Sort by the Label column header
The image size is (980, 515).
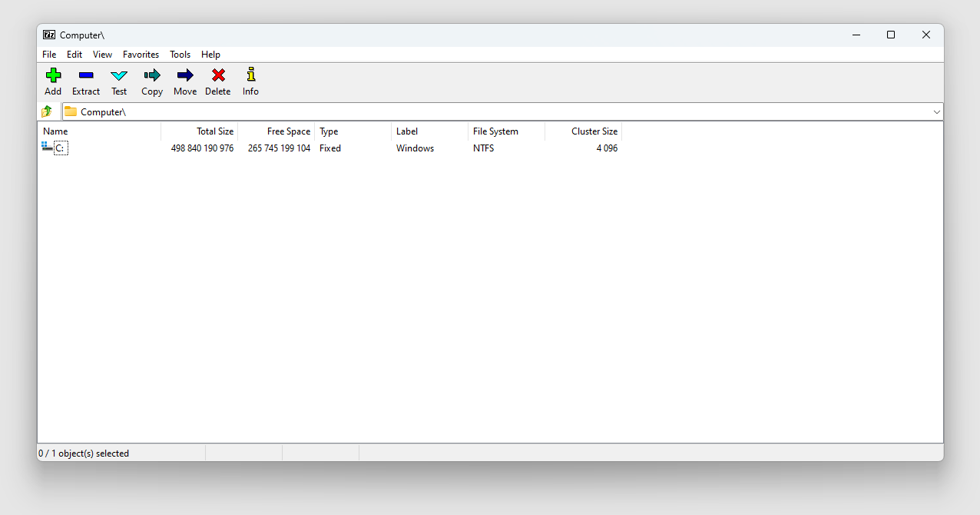[x=430, y=131]
